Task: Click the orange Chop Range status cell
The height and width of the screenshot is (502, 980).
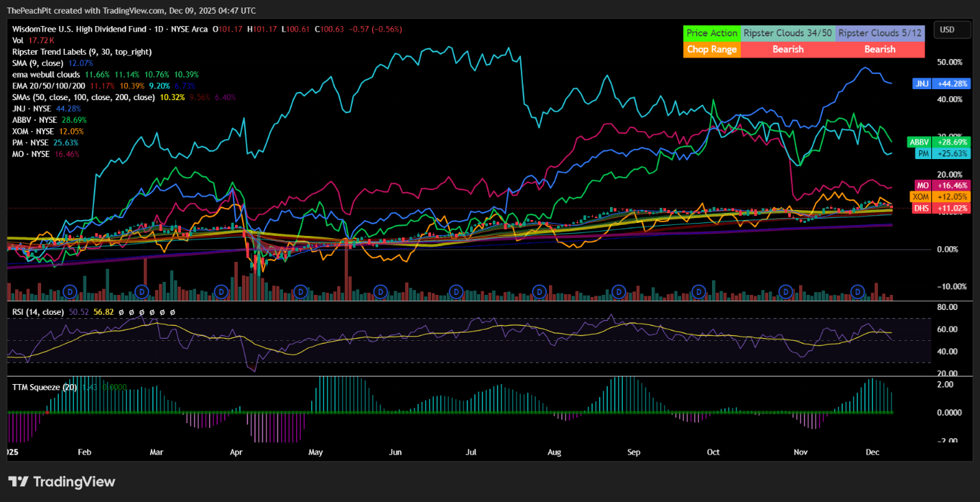Action: [x=712, y=49]
